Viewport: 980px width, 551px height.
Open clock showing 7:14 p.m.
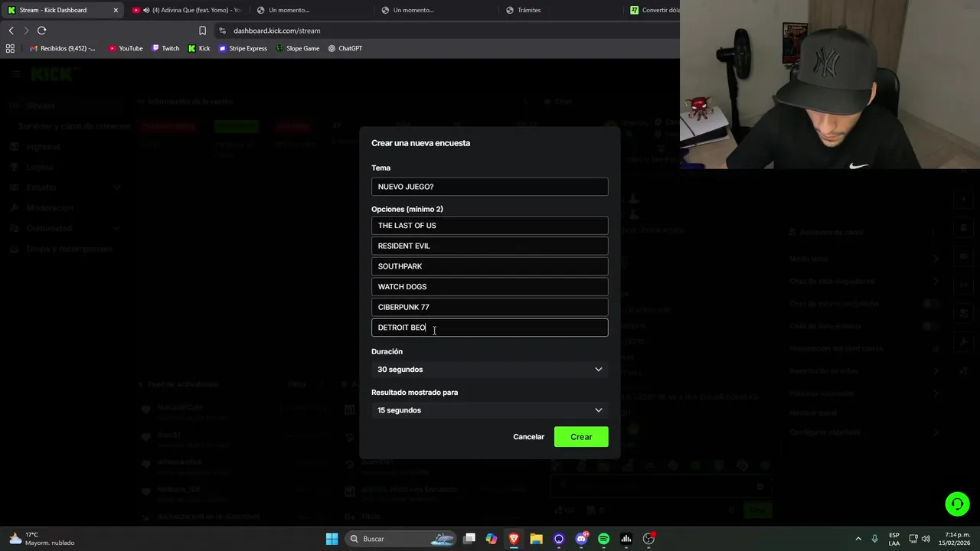(x=955, y=539)
